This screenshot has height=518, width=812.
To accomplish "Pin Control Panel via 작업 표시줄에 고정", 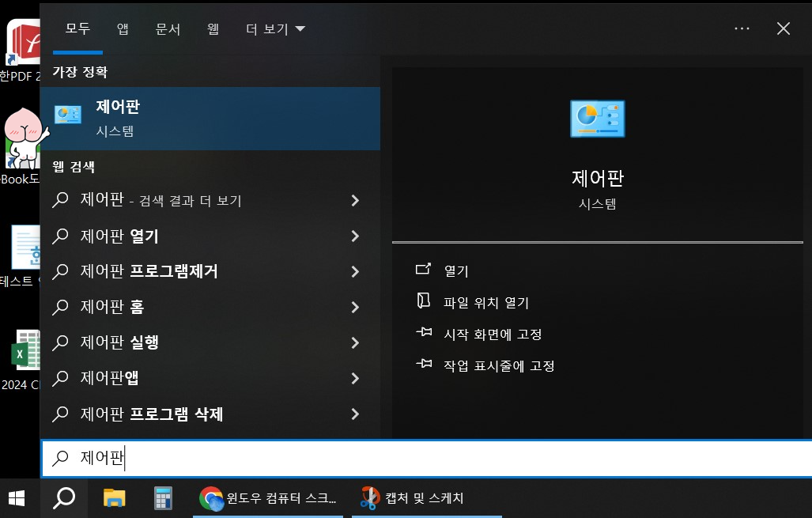I will (498, 365).
